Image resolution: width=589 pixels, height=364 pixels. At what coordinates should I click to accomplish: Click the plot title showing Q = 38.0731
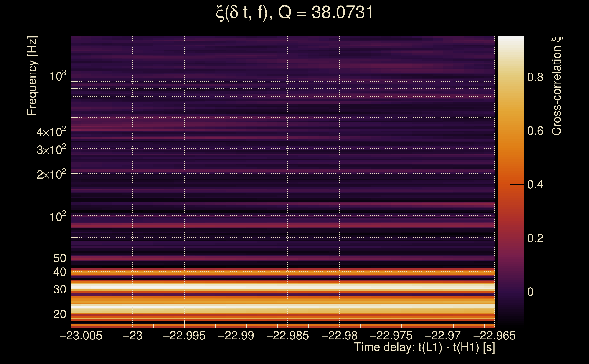(294, 13)
